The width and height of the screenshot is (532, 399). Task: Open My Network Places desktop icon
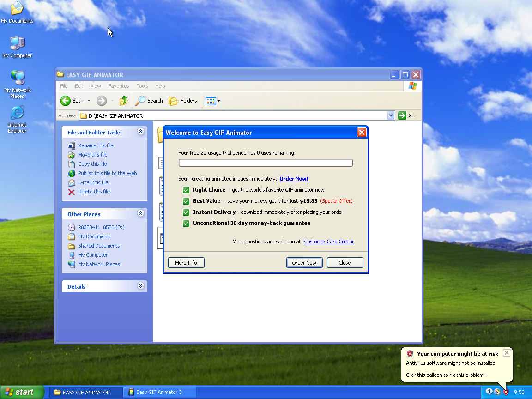(17, 84)
